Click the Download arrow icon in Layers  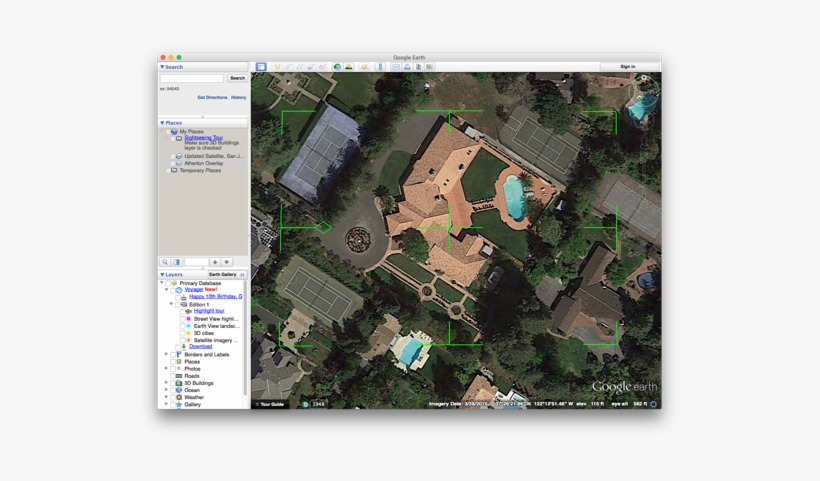point(184,347)
